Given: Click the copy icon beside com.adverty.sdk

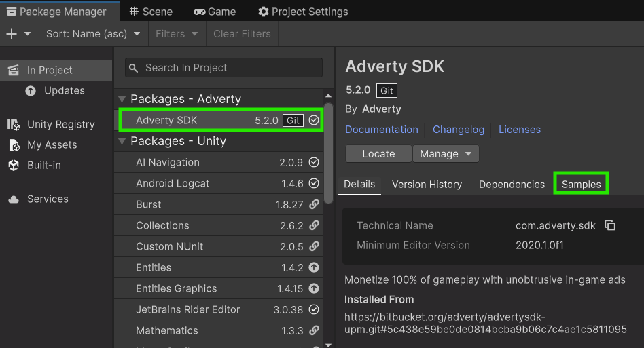Looking at the screenshot, I should click(x=610, y=226).
